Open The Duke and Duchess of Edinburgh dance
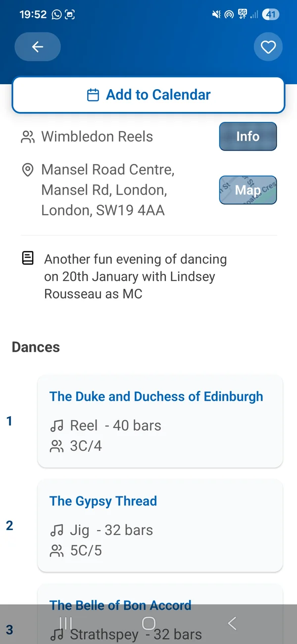The image size is (297, 644). 156,396
